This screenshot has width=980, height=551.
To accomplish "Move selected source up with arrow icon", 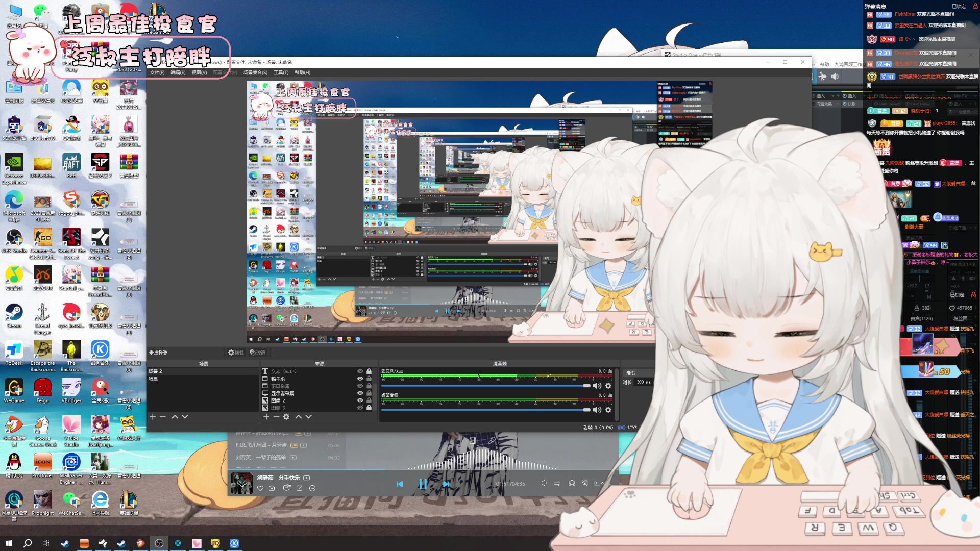I will [x=299, y=417].
